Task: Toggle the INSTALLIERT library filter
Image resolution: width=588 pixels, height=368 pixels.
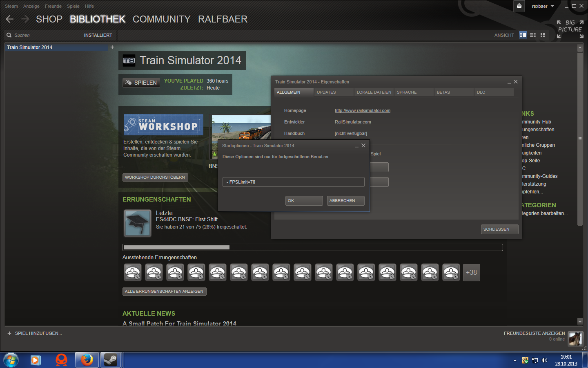Action: (x=98, y=35)
